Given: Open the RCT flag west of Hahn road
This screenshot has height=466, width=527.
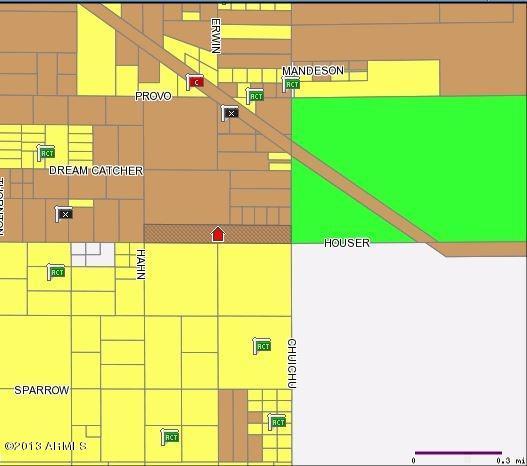Looking at the screenshot, I should coord(56,272).
